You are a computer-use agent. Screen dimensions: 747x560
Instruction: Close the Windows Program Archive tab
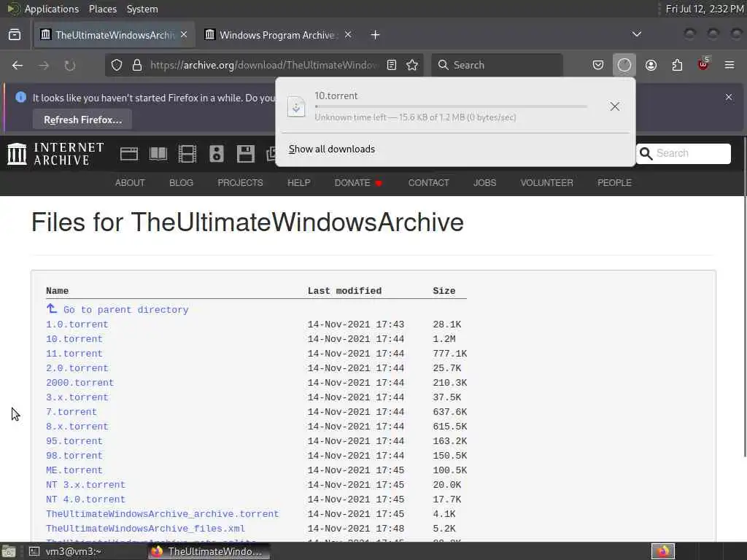(348, 34)
